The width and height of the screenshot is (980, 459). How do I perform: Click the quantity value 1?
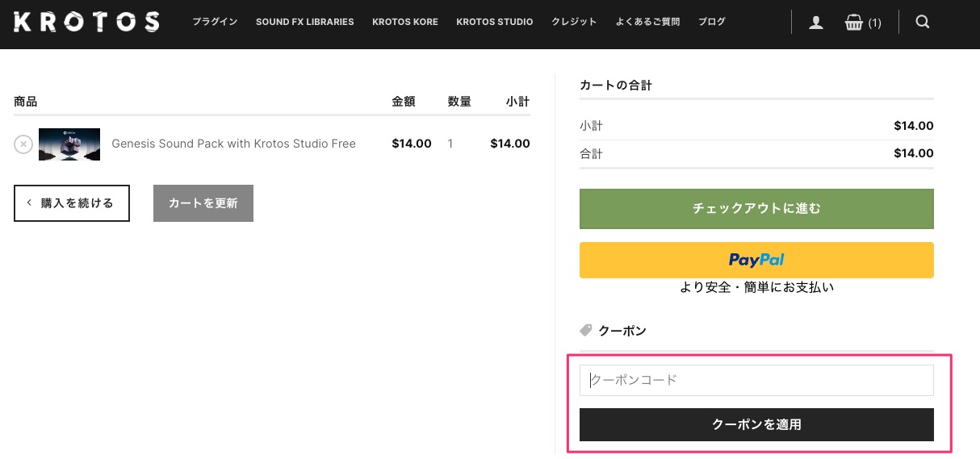450,144
